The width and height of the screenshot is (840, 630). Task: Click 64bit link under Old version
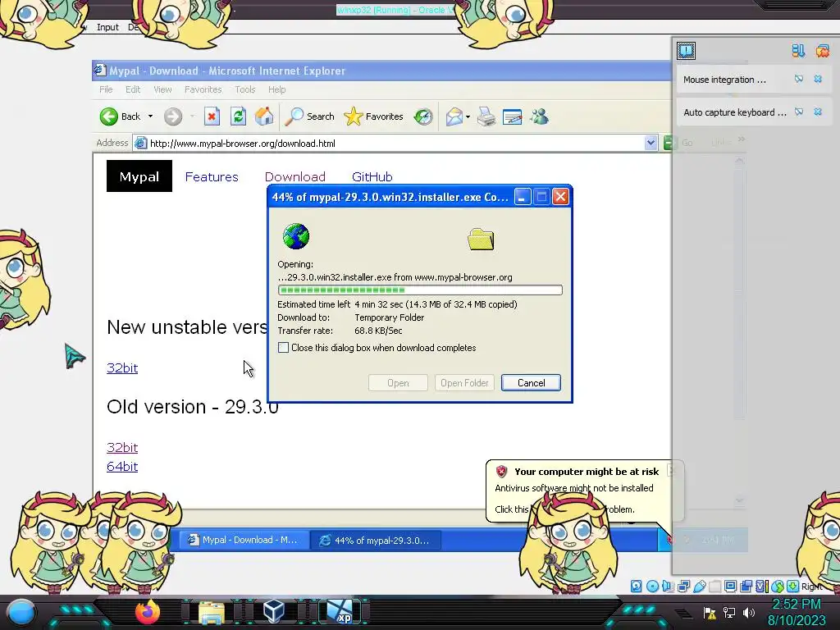(122, 467)
